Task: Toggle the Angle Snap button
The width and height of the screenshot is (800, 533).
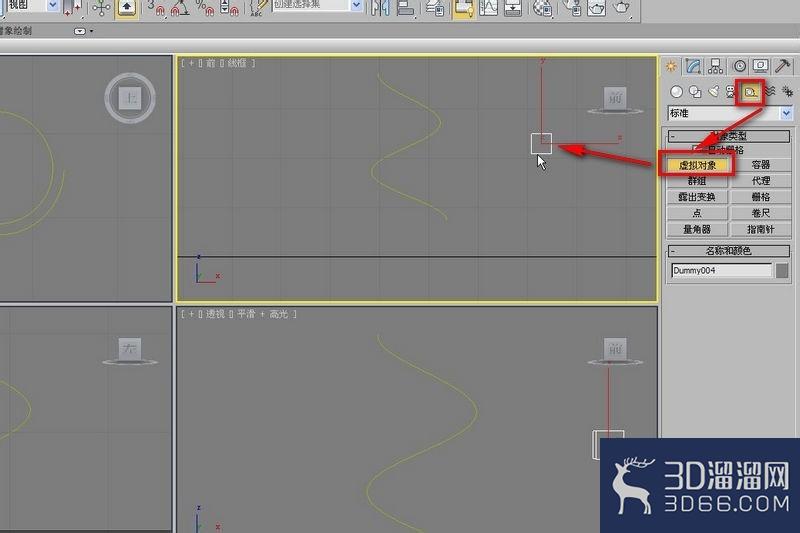Action: (181, 8)
